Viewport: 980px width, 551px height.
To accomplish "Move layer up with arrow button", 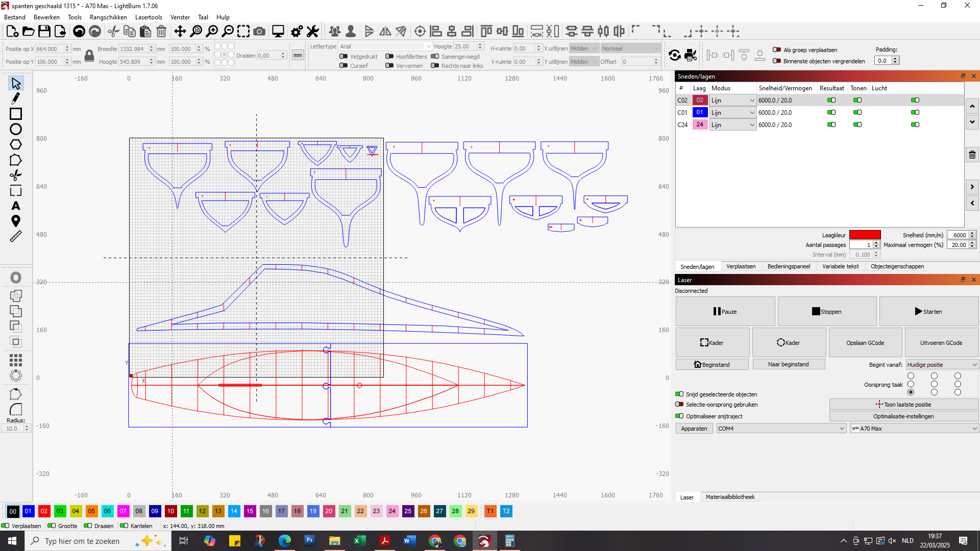I will (x=972, y=106).
